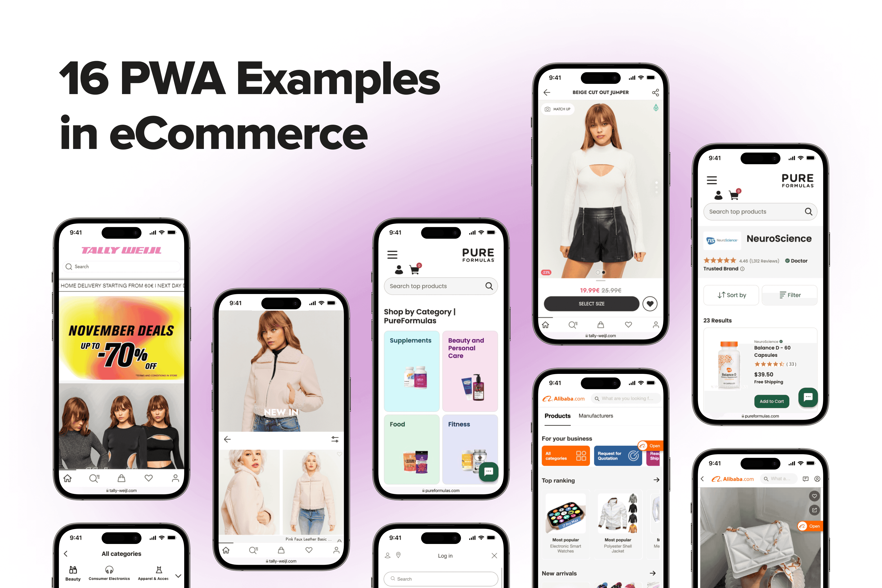Click SELECT SIZE on Beige Cut Out Jumper
882x588 pixels.
(x=591, y=304)
